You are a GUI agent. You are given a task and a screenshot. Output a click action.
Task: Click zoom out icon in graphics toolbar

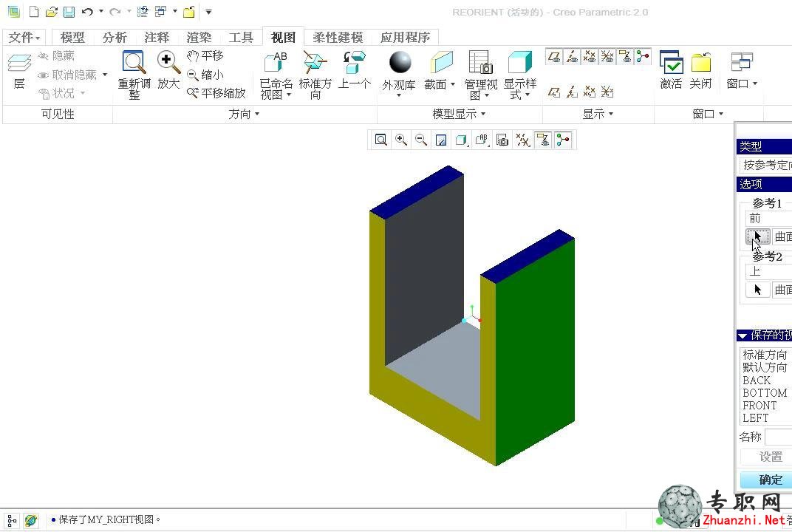pos(421,140)
